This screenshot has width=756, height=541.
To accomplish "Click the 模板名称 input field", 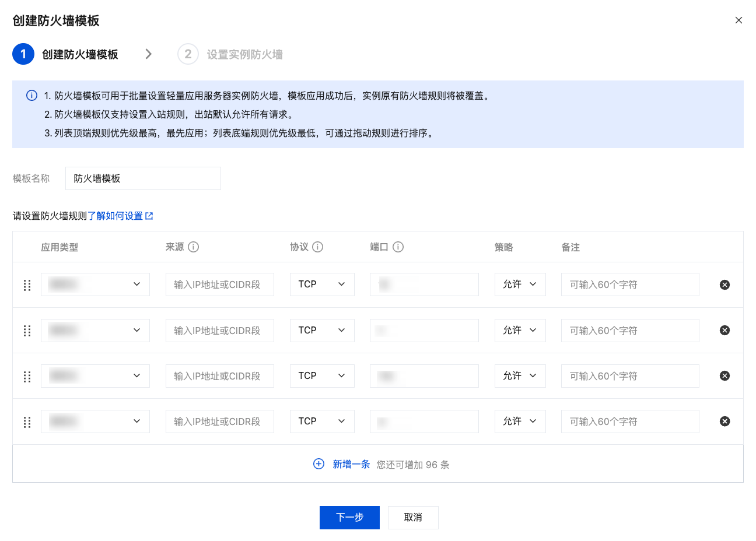I will point(143,178).
